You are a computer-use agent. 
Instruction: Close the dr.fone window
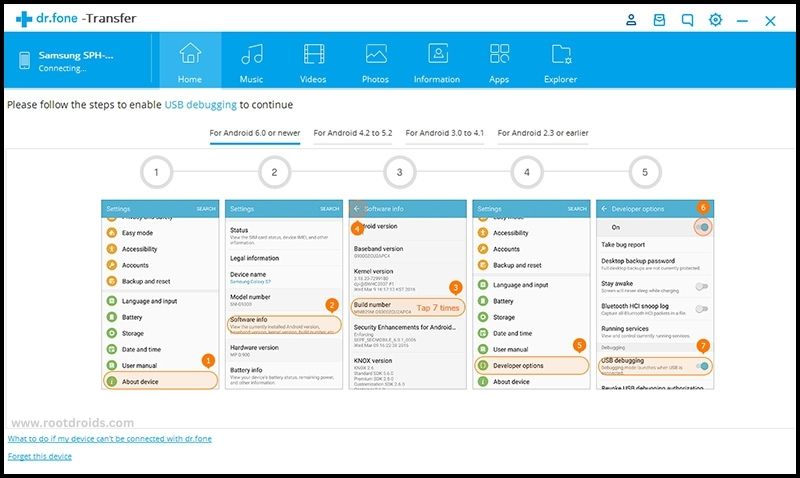pyautogui.click(x=770, y=20)
